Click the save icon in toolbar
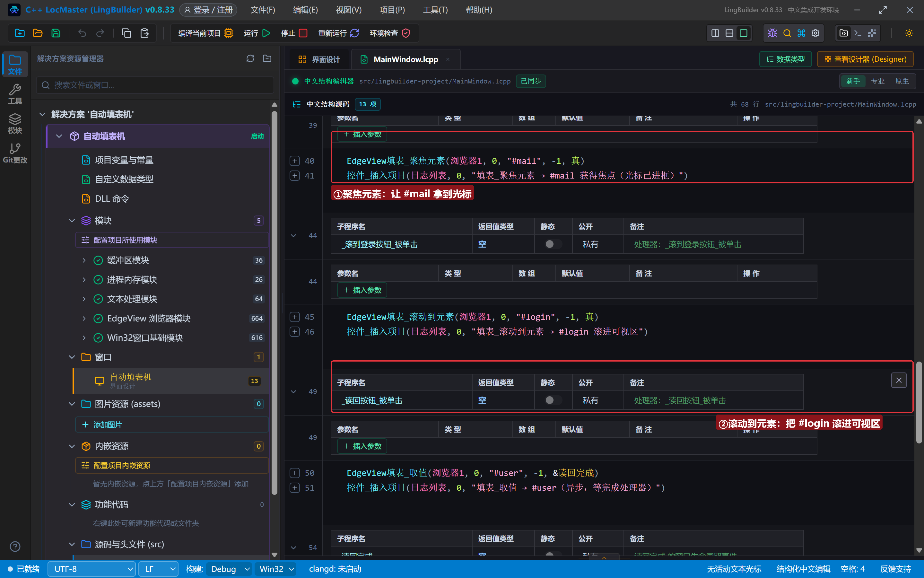Screen dimensions: 924x578 pos(56,33)
